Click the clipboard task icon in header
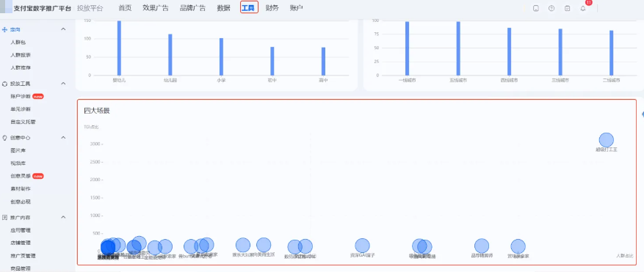This screenshot has height=272, width=644. [x=567, y=8]
